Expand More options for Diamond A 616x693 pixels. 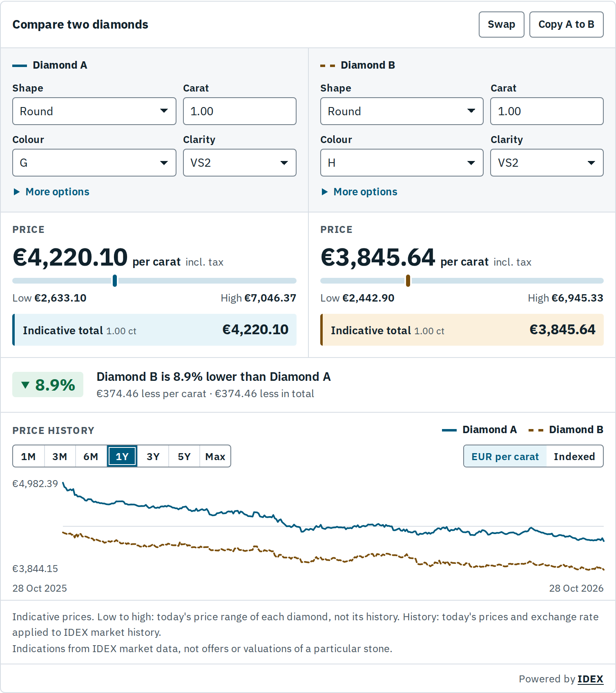pyautogui.click(x=51, y=192)
